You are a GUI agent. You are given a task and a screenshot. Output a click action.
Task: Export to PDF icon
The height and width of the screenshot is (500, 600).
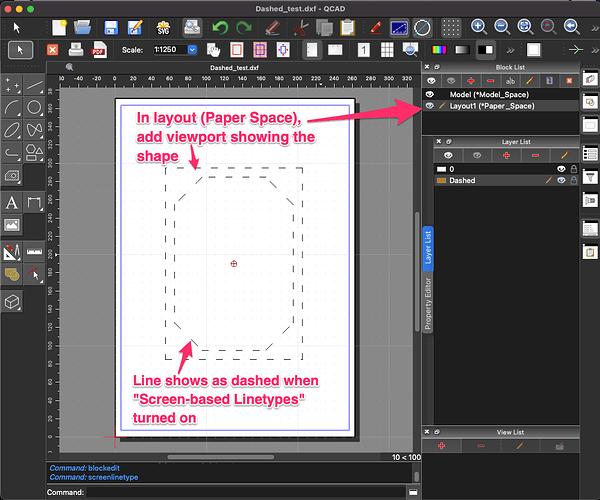tap(99, 50)
